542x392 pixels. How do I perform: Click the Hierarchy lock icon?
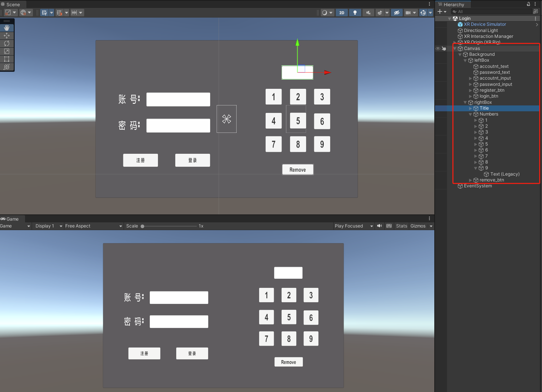528,4
